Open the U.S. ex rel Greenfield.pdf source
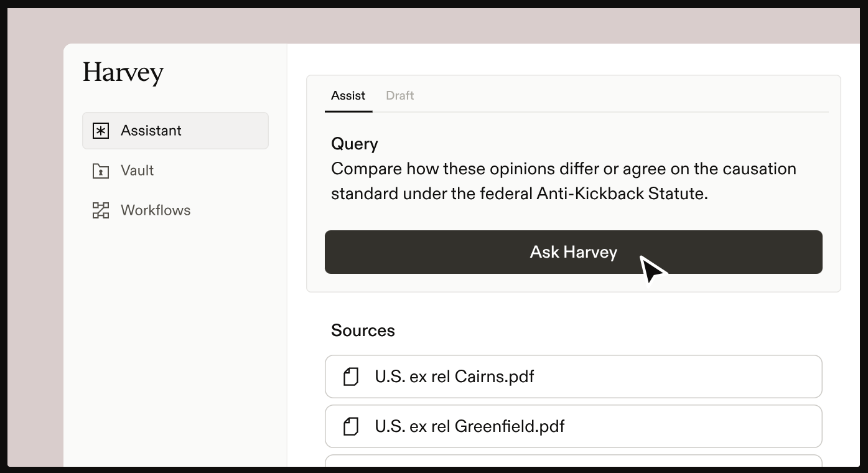This screenshot has height=473, width=868. [x=574, y=426]
